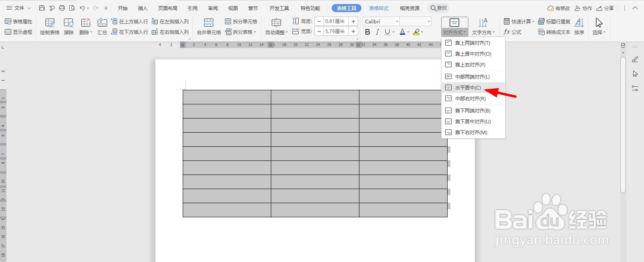The height and width of the screenshot is (262, 644).
Task: Open the 文件 file menu
Action: [x=19, y=8]
